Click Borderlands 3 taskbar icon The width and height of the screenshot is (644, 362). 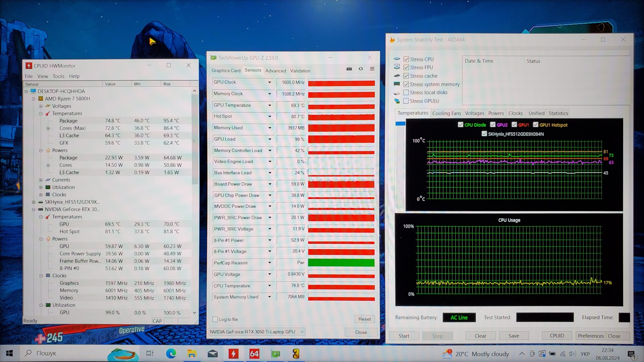point(296,354)
